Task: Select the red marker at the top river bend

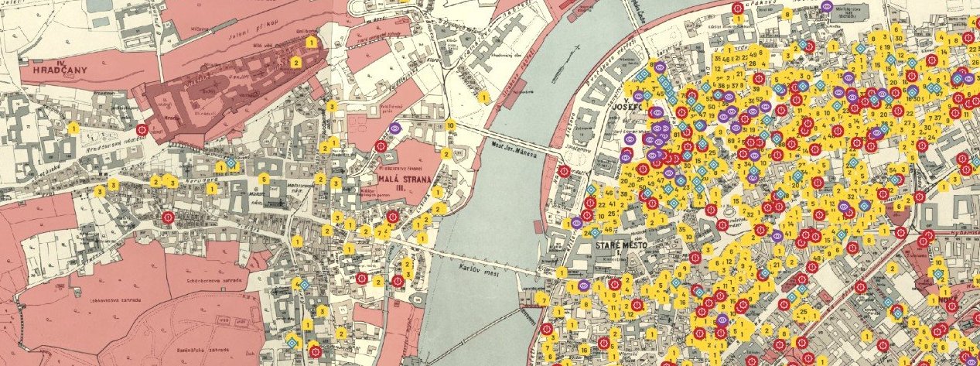Action: tap(738, 8)
